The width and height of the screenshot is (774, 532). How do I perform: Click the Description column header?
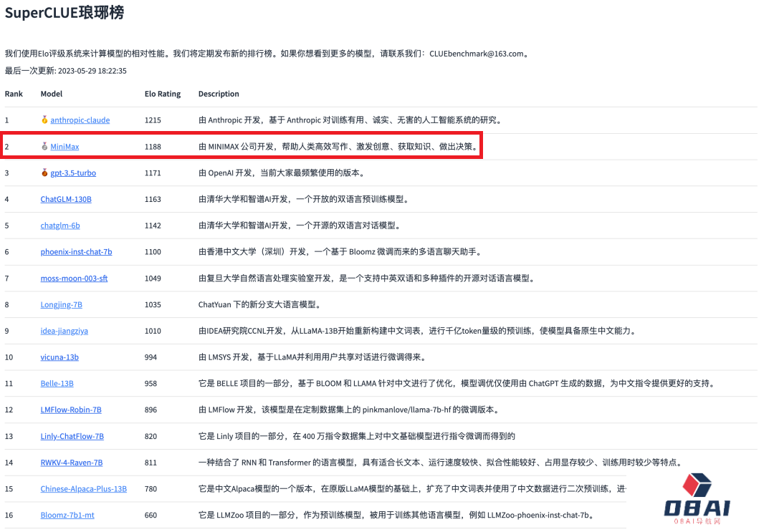coord(219,95)
